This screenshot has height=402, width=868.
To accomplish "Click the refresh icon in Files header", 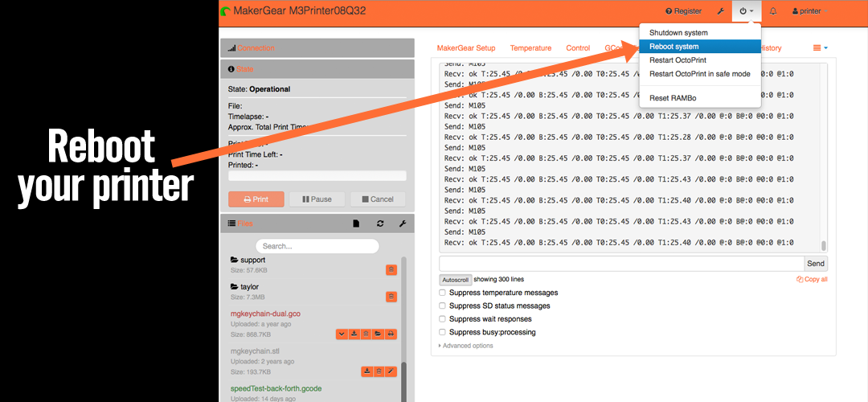I will click(x=379, y=224).
